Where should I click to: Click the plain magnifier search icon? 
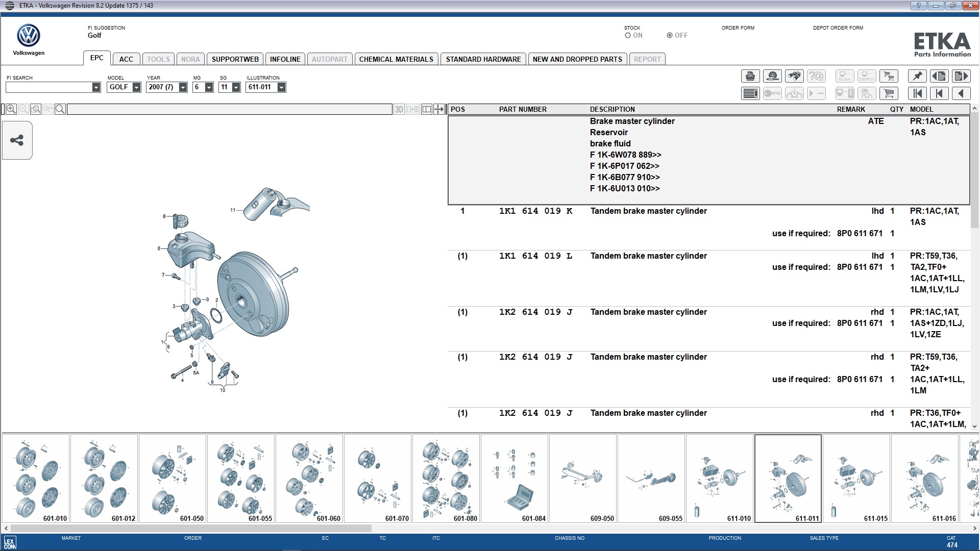click(60, 109)
